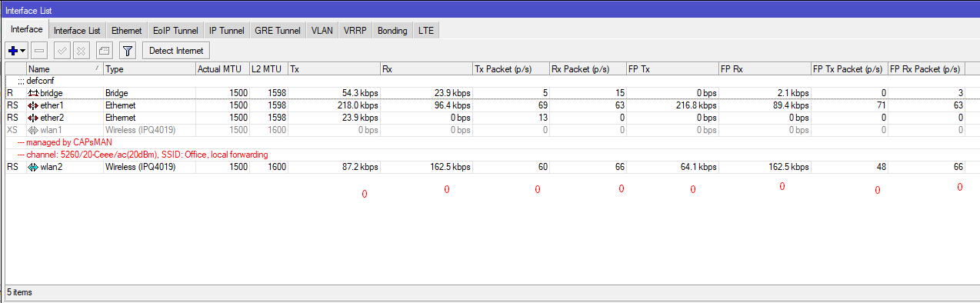Switch to the Interface List tab
Image resolution: width=980 pixels, height=303 pixels.
[x=77, y=30]
